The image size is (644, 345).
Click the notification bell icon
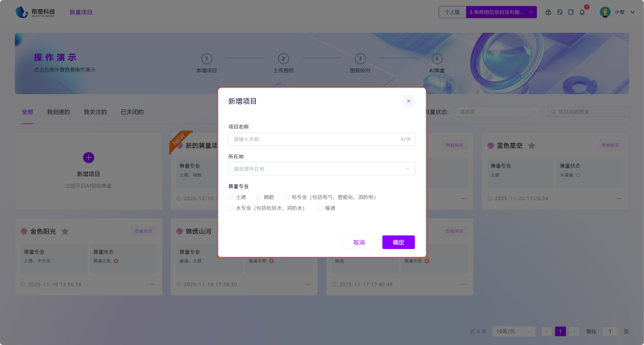[582, 12]
